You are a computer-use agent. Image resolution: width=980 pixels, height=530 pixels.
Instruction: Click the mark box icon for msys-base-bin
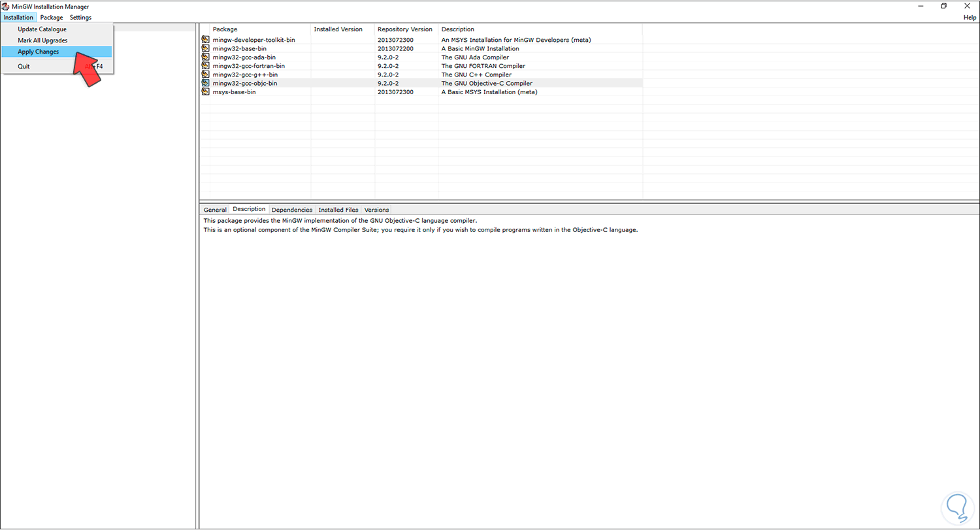[x=205, y=91]
